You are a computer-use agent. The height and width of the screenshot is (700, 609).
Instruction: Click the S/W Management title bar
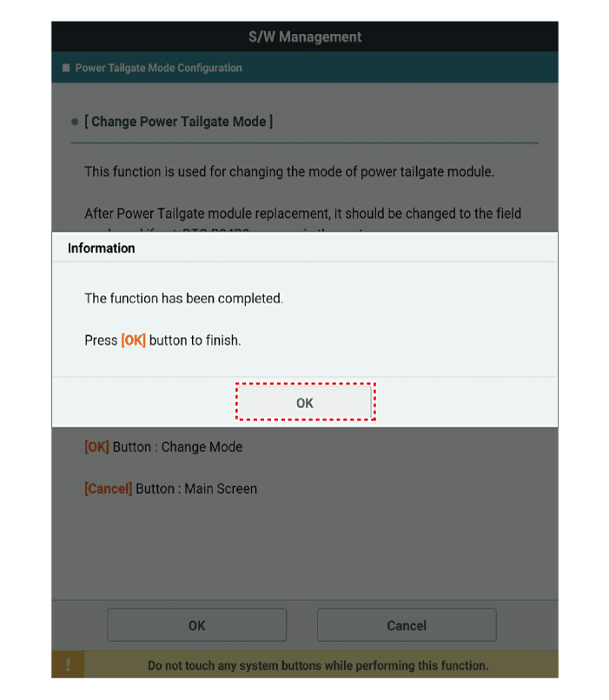click(x=305, y=36)
